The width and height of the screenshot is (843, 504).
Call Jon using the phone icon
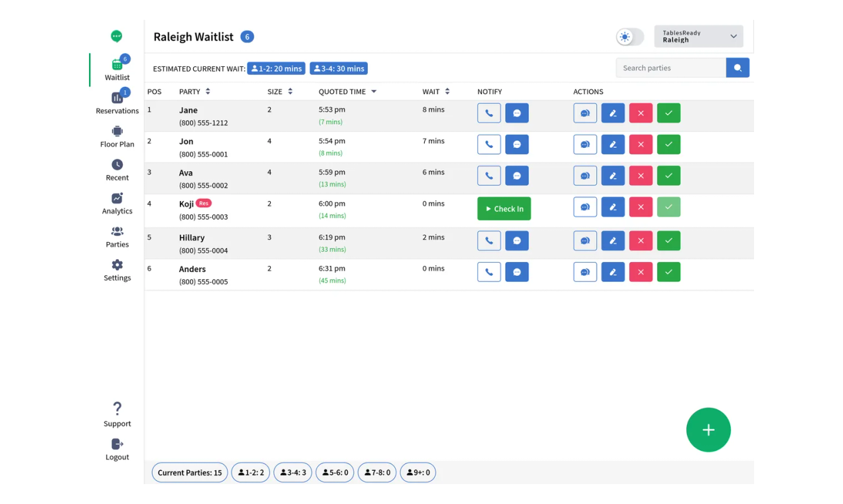(x=489, y=145)
